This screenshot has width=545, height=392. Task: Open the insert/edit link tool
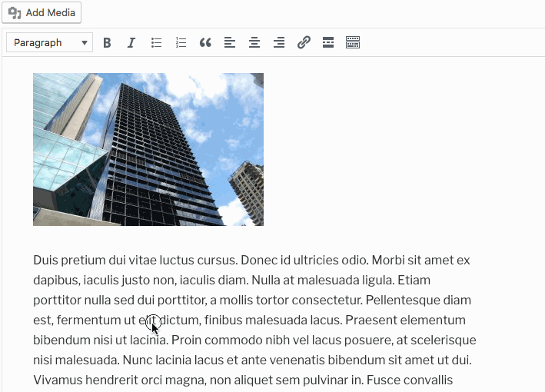[x=304, y=43]
